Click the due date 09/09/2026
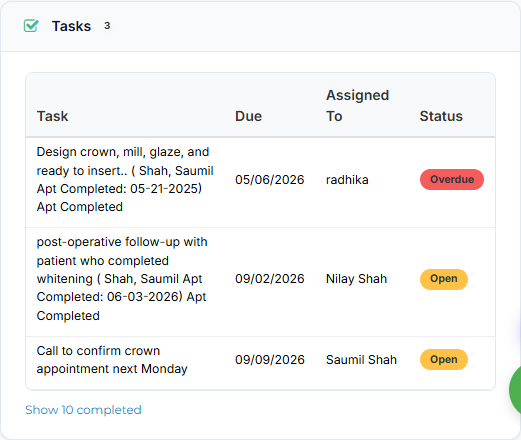The width and height of the screenshot is (521, 440). [269, 360]
